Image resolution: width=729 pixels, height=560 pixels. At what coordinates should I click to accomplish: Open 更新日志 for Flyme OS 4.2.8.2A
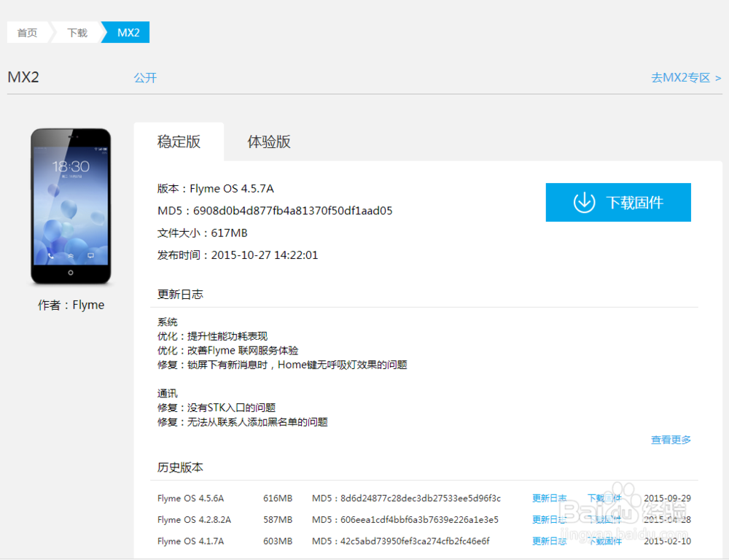tap(549, 520)
